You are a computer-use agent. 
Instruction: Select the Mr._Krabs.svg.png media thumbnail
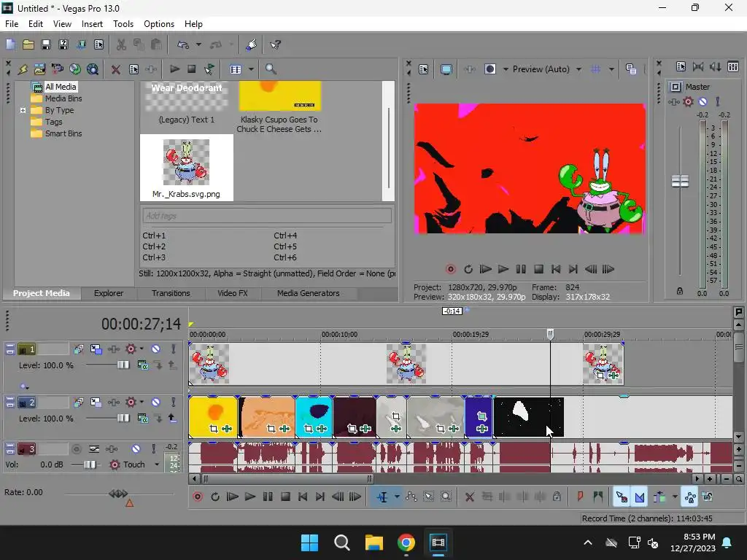[186, 168]
